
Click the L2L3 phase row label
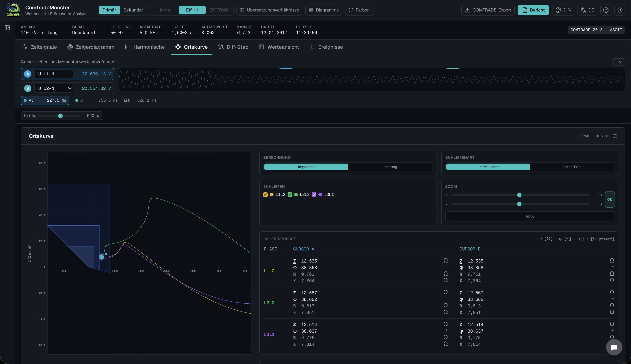click(x=269, y=303)
